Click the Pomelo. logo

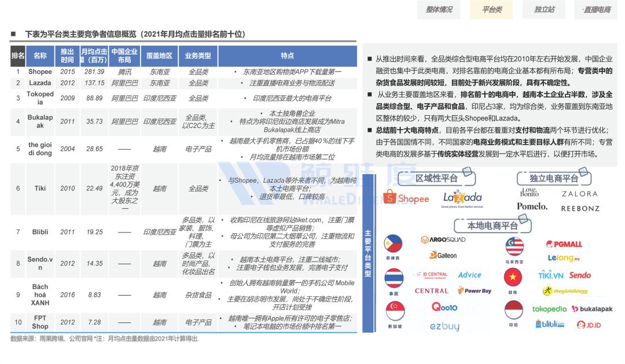pos(532,206)
